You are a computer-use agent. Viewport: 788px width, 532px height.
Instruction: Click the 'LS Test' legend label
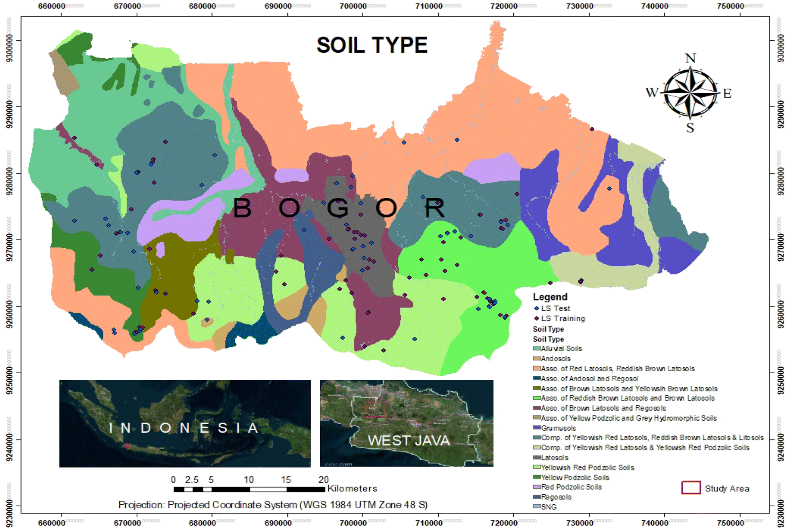pos(555,308)
